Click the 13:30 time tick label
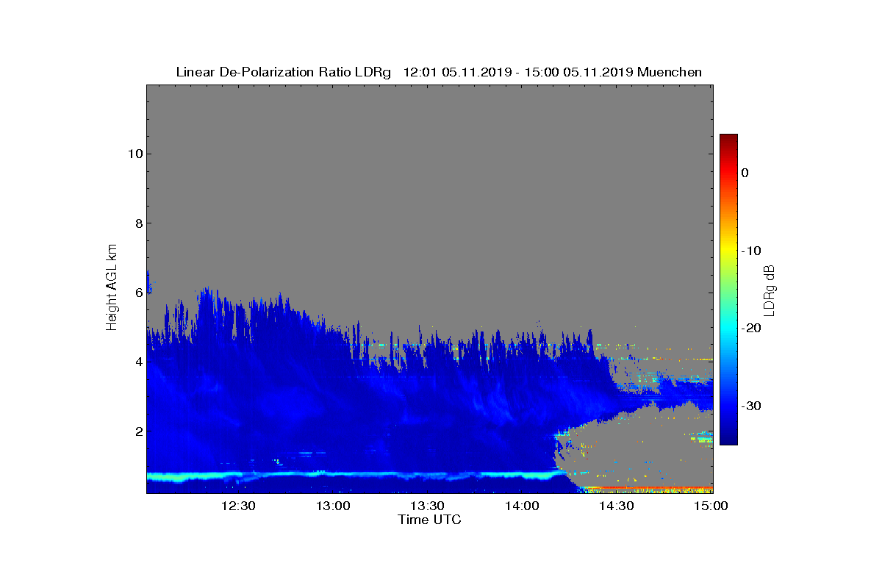This screenshot has height=588, width=882. pyautogui.click(x=427, y=506)
